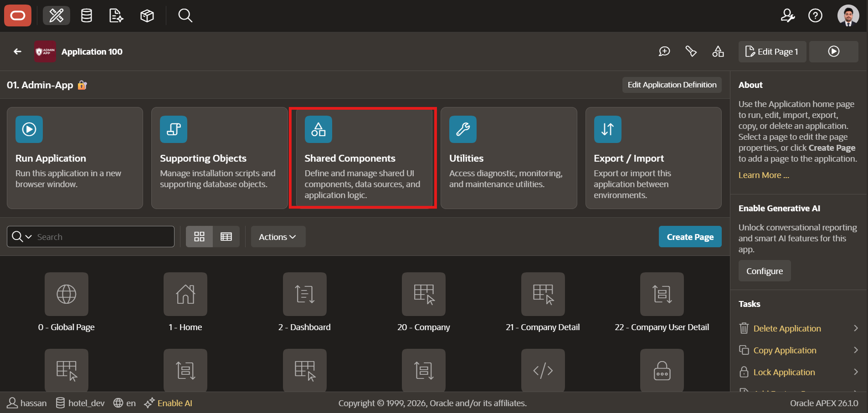Image resolution: width=868 pixels, height=413 pixels.
Task: Expand the Lock Application chevron
Action: (x=856, y=372)
